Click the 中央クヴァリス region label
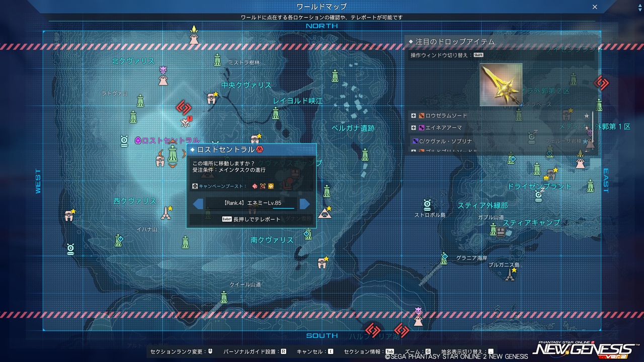The height and width of the screenshot is (362, 644). coord(246,85)
